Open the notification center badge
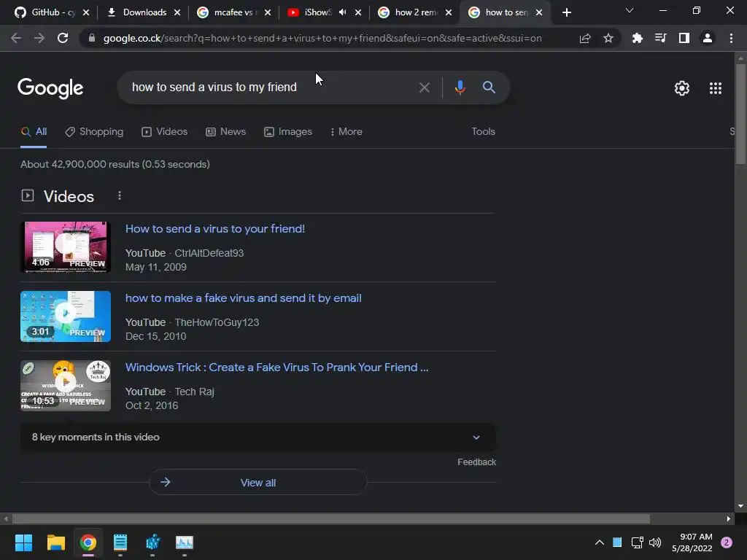This screenshot has height=560, width=747. [727, 542]
